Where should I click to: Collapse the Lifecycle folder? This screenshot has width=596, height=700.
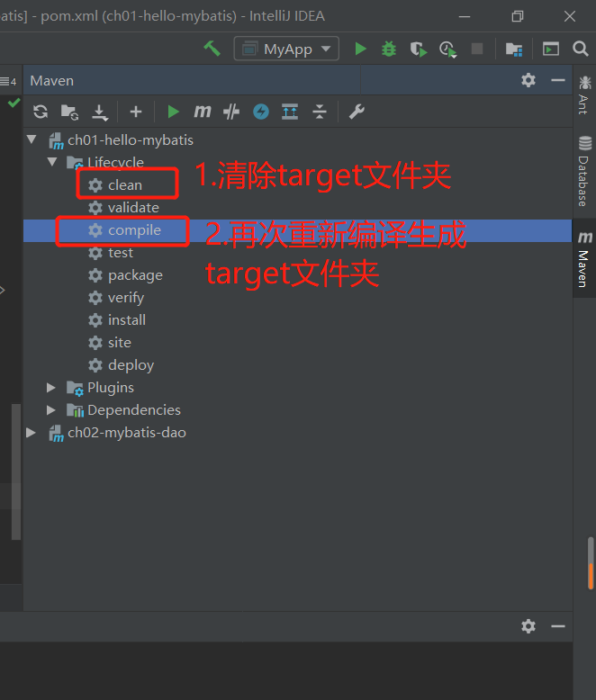pos(52,162)
